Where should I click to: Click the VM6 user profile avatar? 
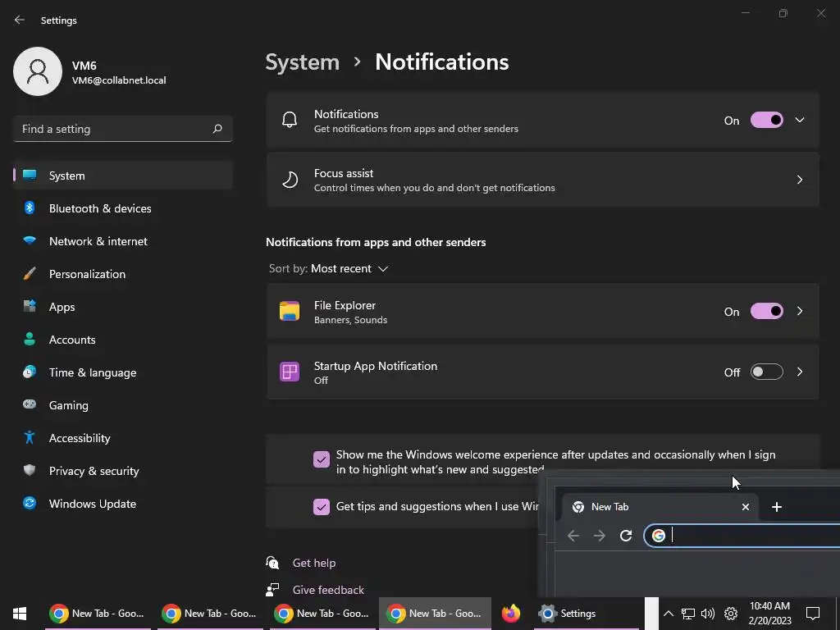tap(38, 71)
